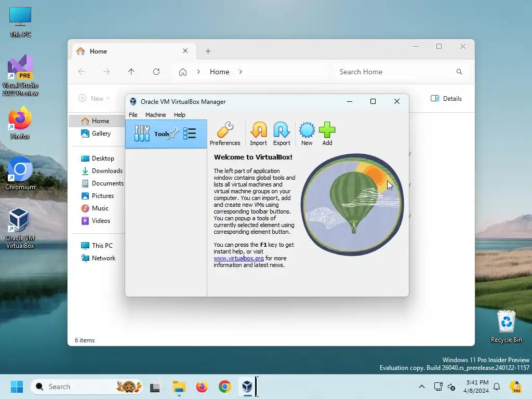
Task: Open Visual Studio 2022 Preview desktop icon
Action: tap(20, 75)
